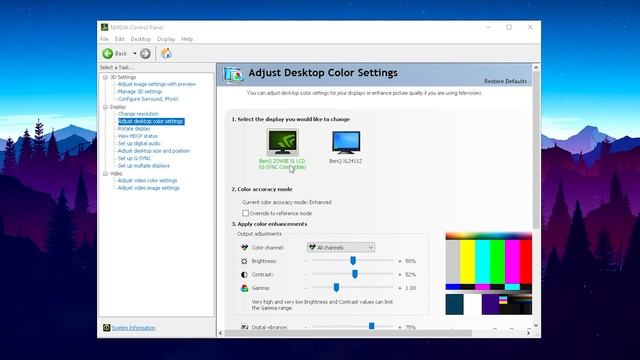Image resolution: width=640 pixels, height=360 pixels.
Task: Click the vertical scrollbar thumb
Action: [536, 149]
